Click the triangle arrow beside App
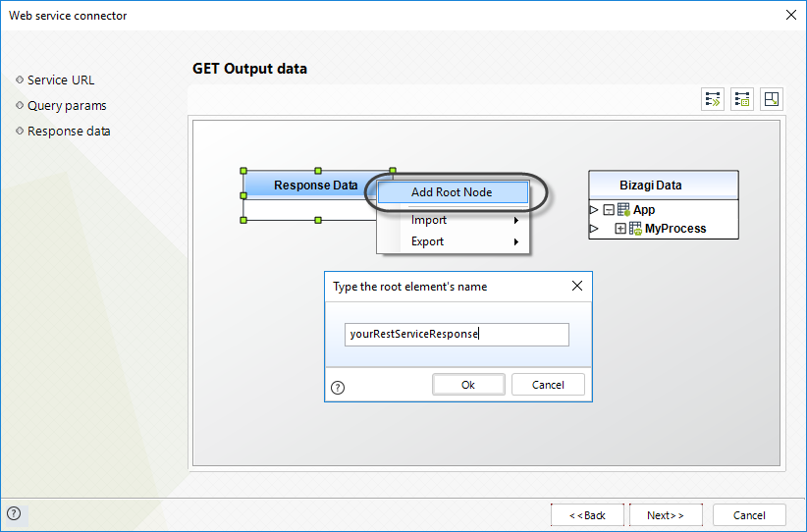This screenshot has height=532, width=807. point(593,209)
